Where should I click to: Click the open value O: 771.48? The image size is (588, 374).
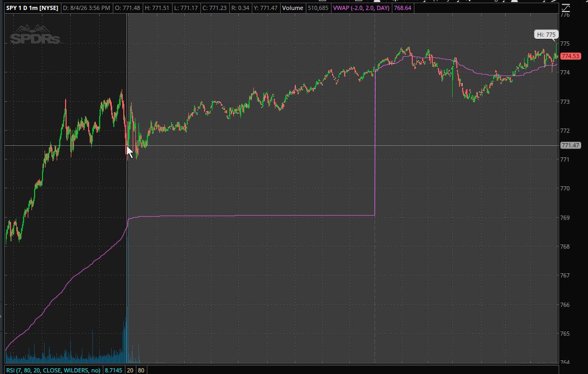(x=127, y=8)
